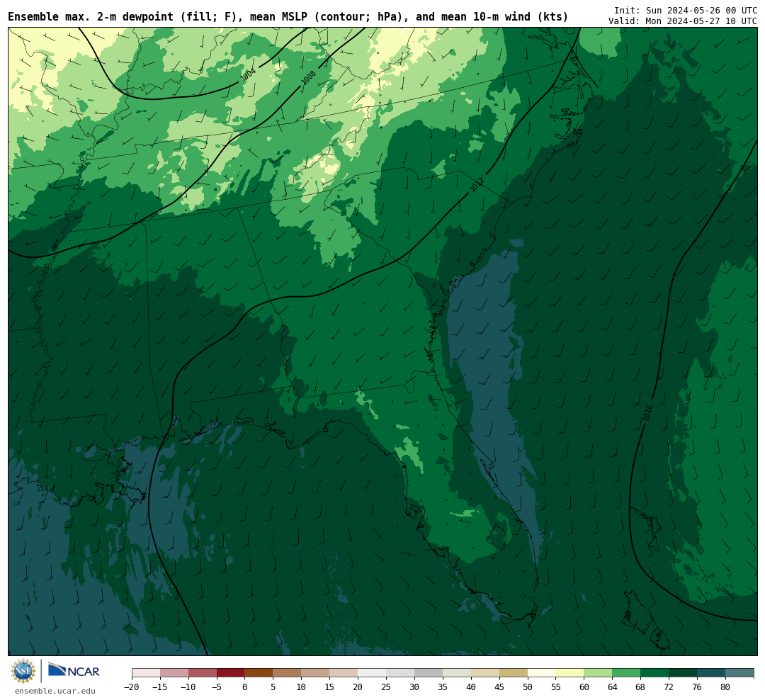Click the 1016 isobar contour label
The image size is (765, 700).
648,413
